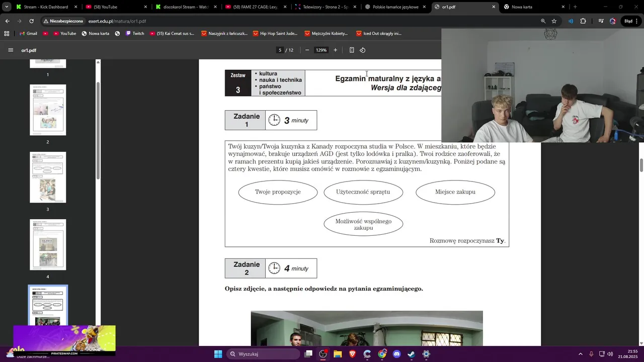Viewport: 644px width, 362px height.
Task: Click the address bar URL field
Action: click(x=302, y=21)
